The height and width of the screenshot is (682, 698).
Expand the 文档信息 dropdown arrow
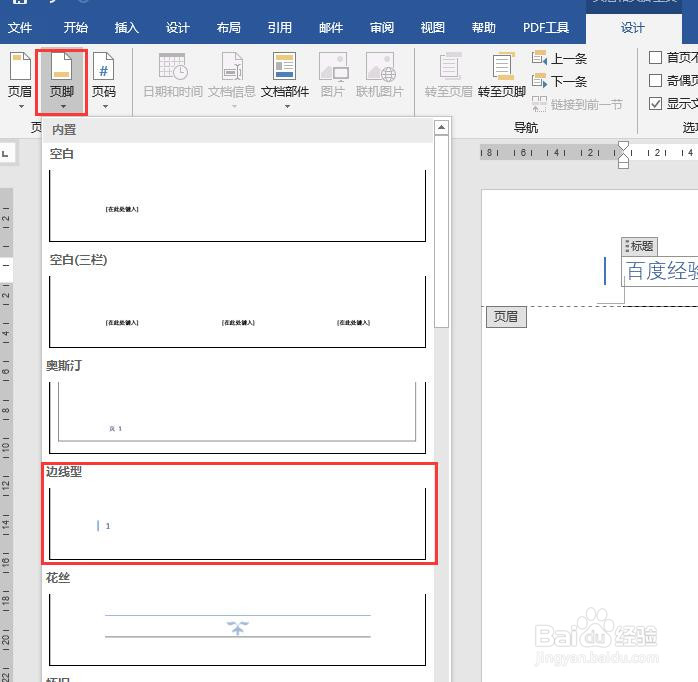click(x=234, y=107)
